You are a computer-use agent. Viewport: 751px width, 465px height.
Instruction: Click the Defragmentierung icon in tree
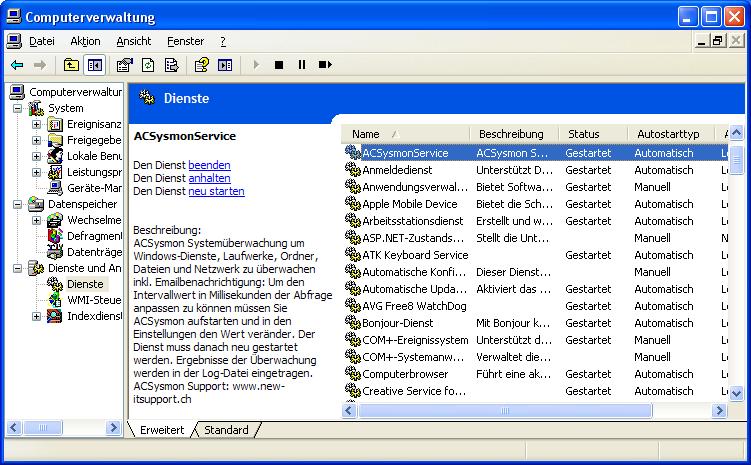(55, 236)
